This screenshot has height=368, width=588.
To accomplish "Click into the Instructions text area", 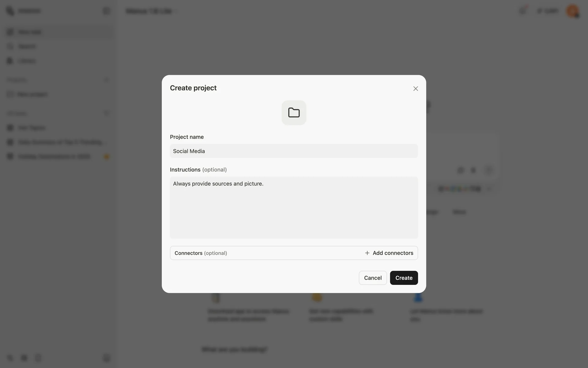I will [x=294, y=208].
